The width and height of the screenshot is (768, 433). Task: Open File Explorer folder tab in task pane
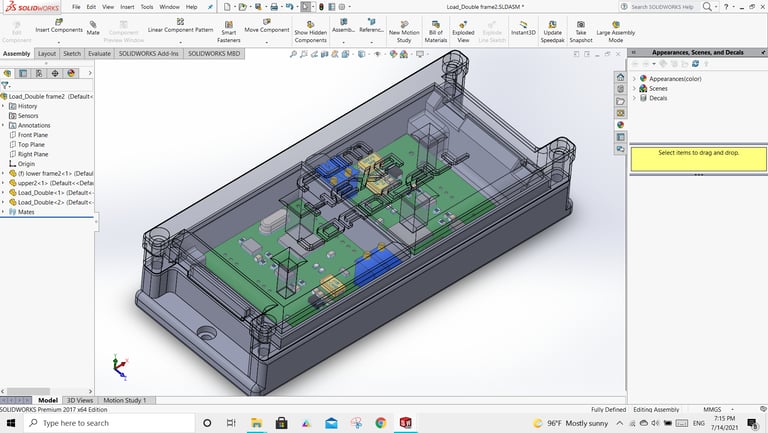coord(620,101)
